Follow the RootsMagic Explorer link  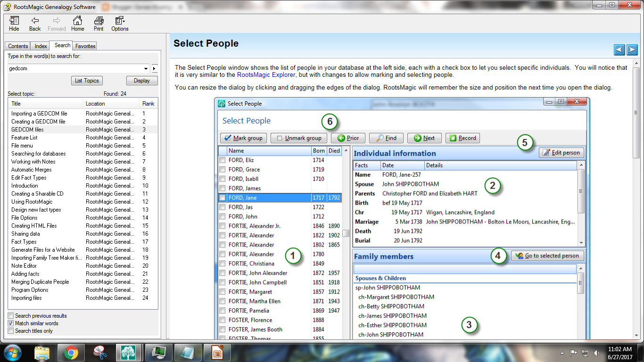click(x=266, y=74)
